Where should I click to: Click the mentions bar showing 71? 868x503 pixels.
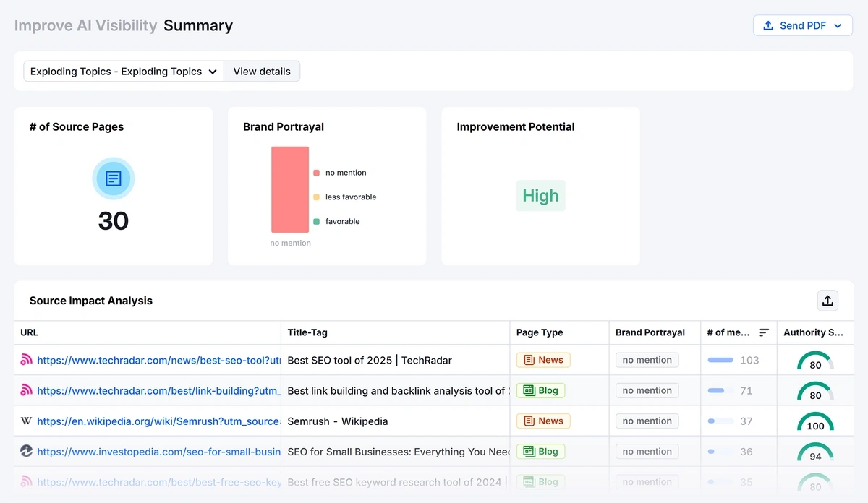tap(720, 390)
